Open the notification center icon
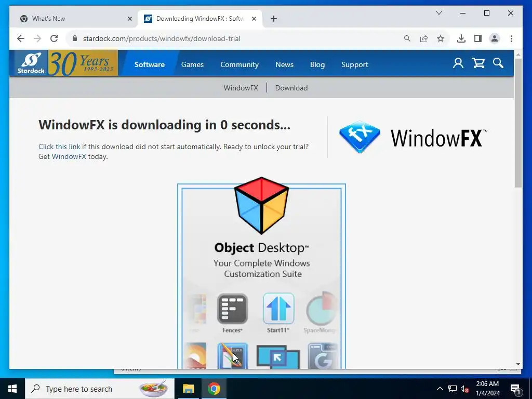This screenshot has width=532, height=399. click(x=516, y=389)
